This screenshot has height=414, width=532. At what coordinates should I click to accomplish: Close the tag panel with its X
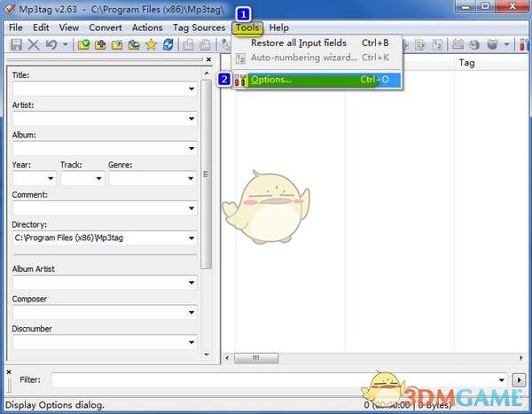click(x=208, y=59)
